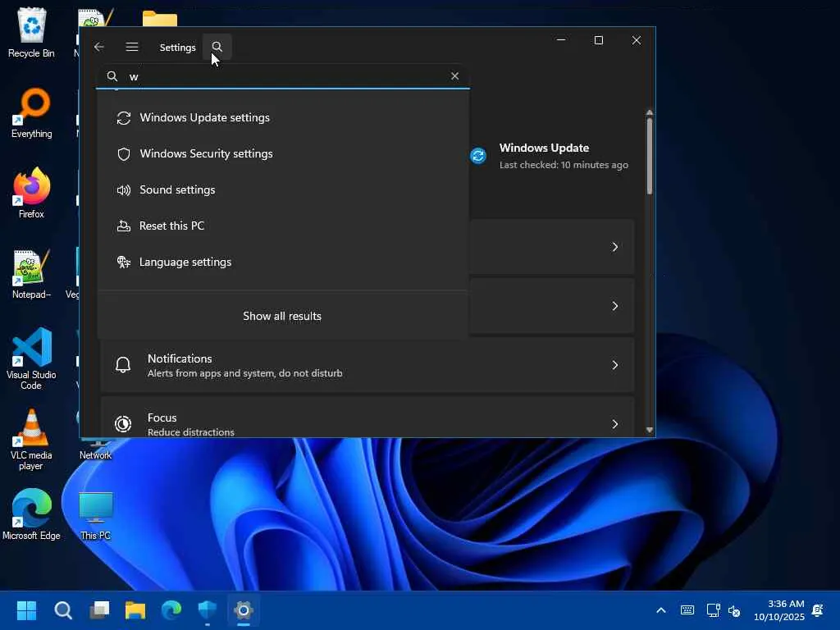Click the Notifications bell icon
Screen dimensions: 840x630
tap(123, 365)
